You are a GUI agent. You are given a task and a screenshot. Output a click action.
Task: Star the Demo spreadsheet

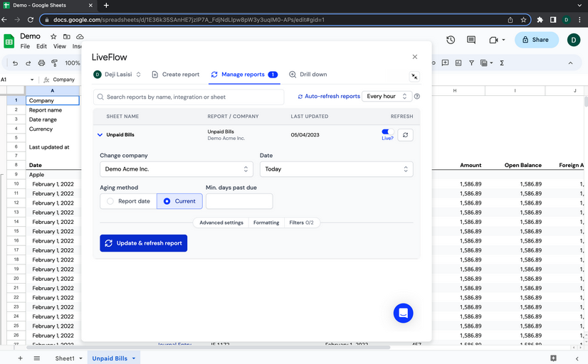pyautogui.click(x=53, y=36)
